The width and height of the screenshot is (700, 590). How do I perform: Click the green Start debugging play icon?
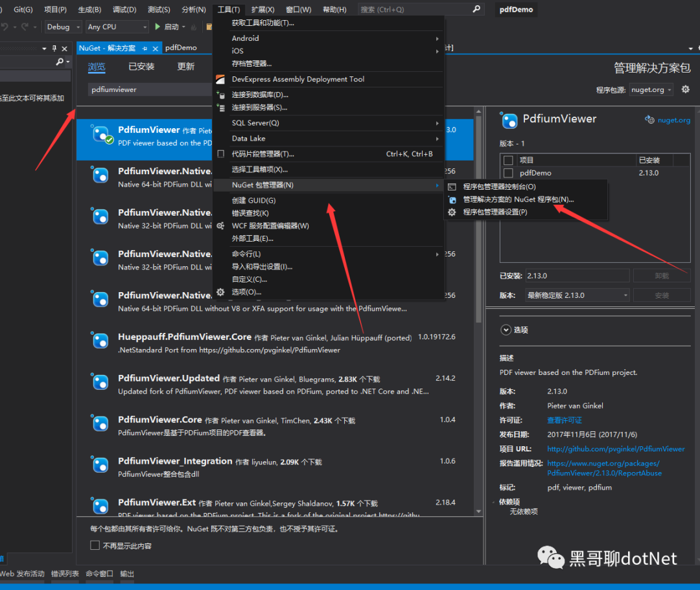pyautogui.click(x=157, y=27)
